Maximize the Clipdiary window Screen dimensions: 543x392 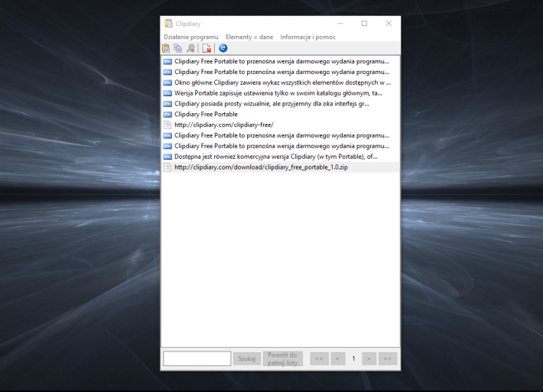(364, 24)
